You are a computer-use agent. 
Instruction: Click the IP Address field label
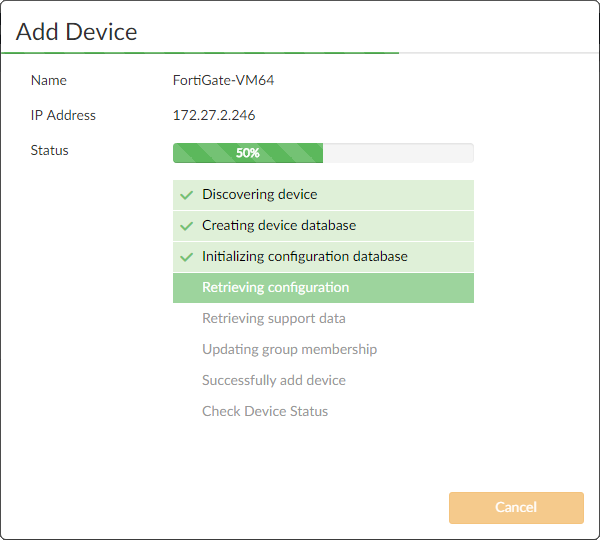click(63, 115)
